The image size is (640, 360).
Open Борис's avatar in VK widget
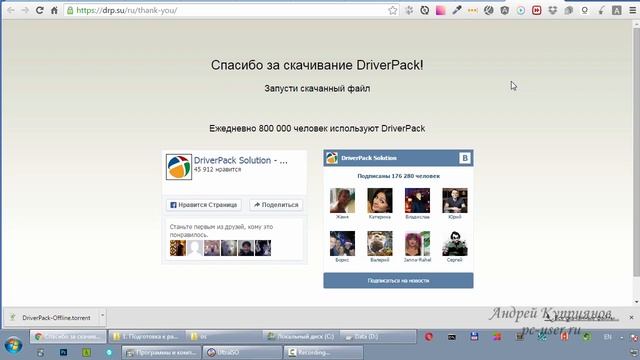[x=342, y=243]
